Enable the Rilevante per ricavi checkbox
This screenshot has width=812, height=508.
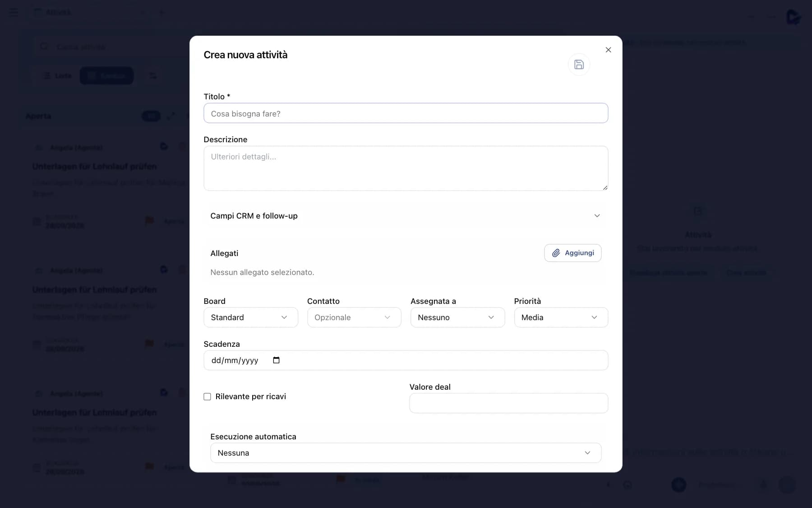pyautogui.click(x=207, y=396)
